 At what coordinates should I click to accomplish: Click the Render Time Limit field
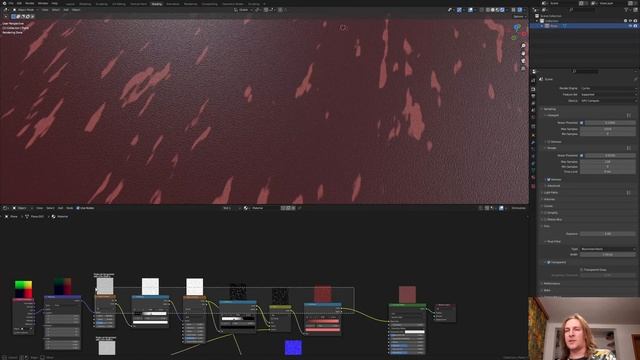pyautogui.click(x=608, y=172)
